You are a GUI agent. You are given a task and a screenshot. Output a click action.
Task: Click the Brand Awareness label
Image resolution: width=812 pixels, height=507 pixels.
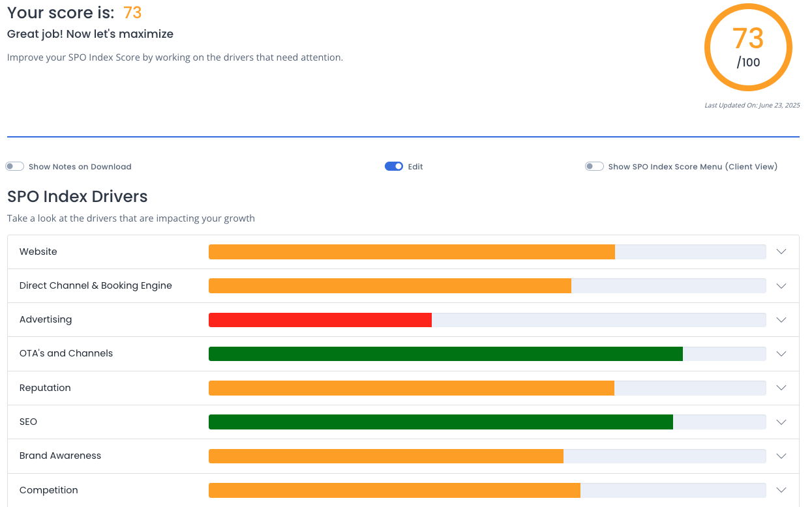60,456
